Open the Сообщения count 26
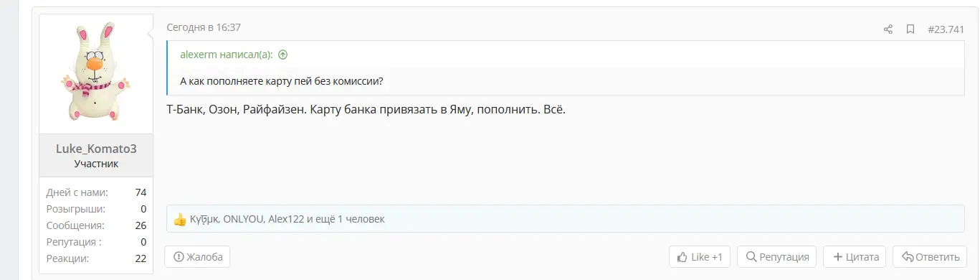This screenshot has width=980, height=280. tap(140, 225)
